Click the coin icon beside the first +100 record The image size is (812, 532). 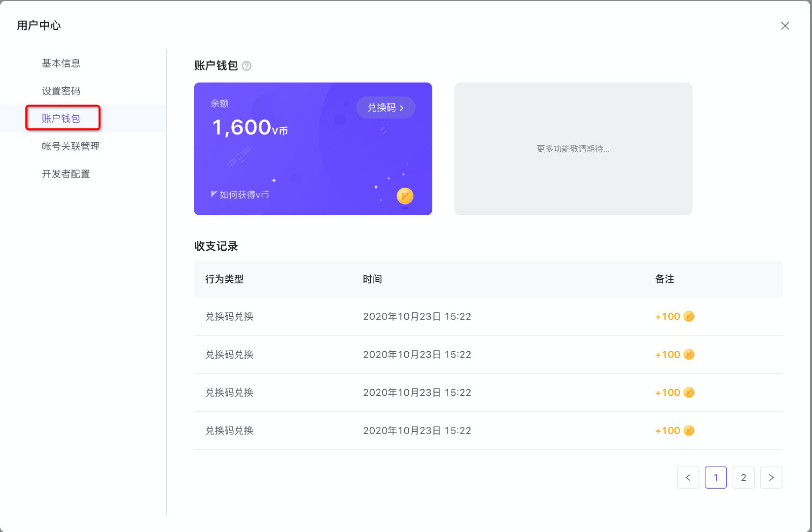tap(689, 316)
